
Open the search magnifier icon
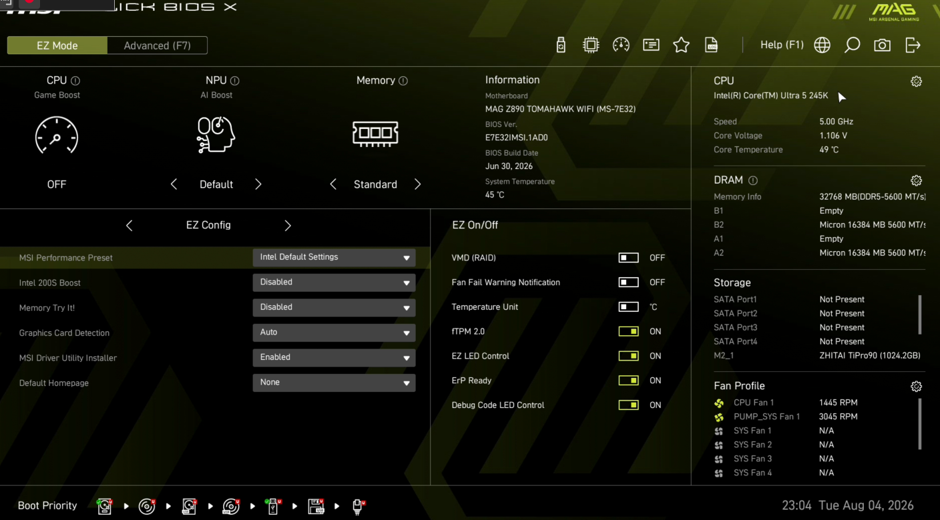tap(852, 45)
